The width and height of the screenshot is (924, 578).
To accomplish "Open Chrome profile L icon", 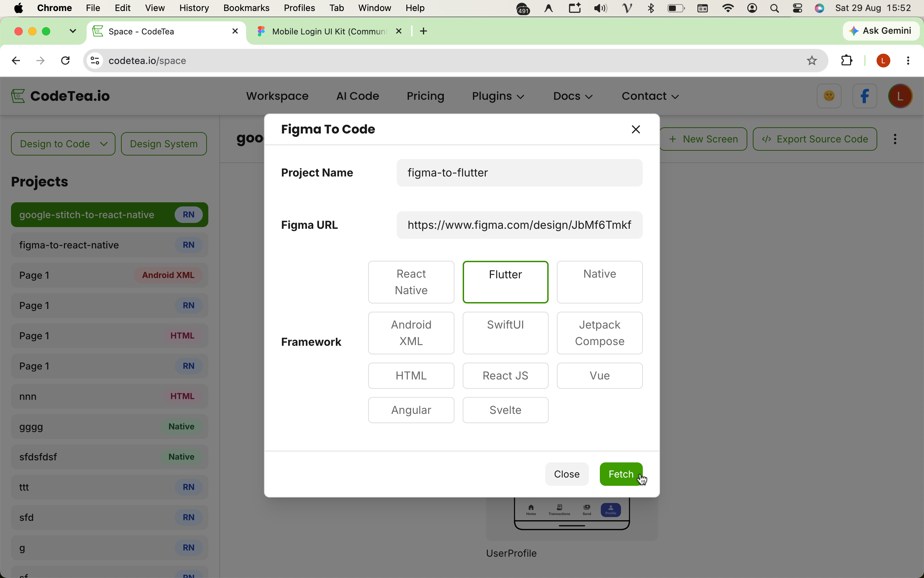I will coord(883,61).
